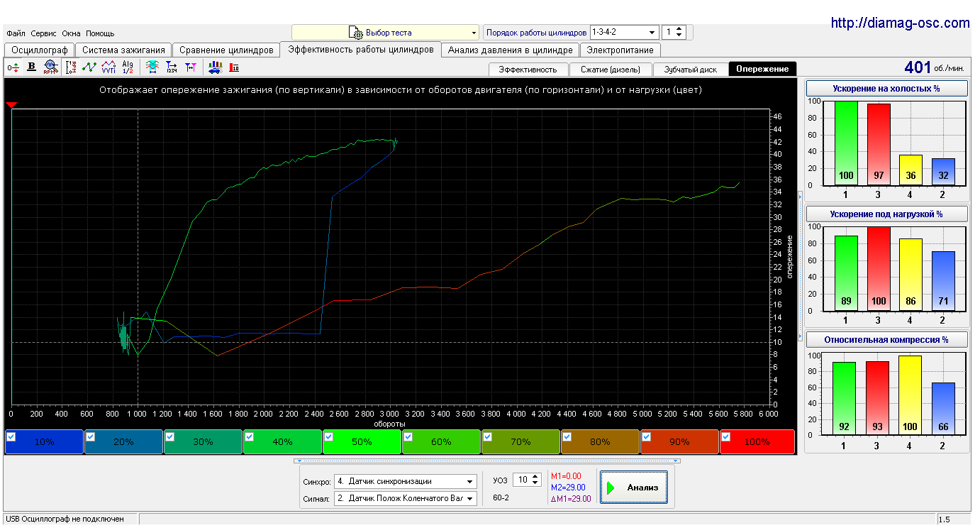Open the Эффективность sub-tab

point(528,69)
